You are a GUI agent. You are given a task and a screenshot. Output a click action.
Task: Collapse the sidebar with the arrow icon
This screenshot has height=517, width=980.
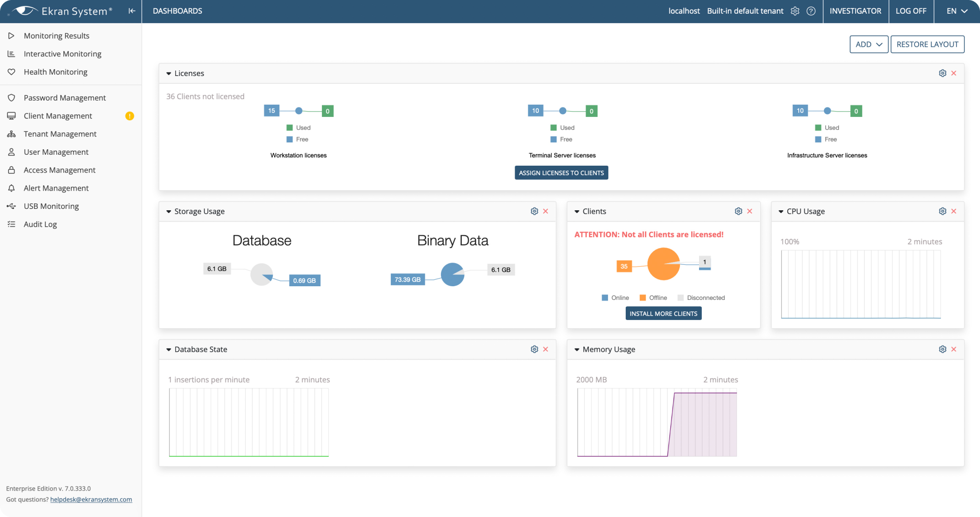coord(132,11)
